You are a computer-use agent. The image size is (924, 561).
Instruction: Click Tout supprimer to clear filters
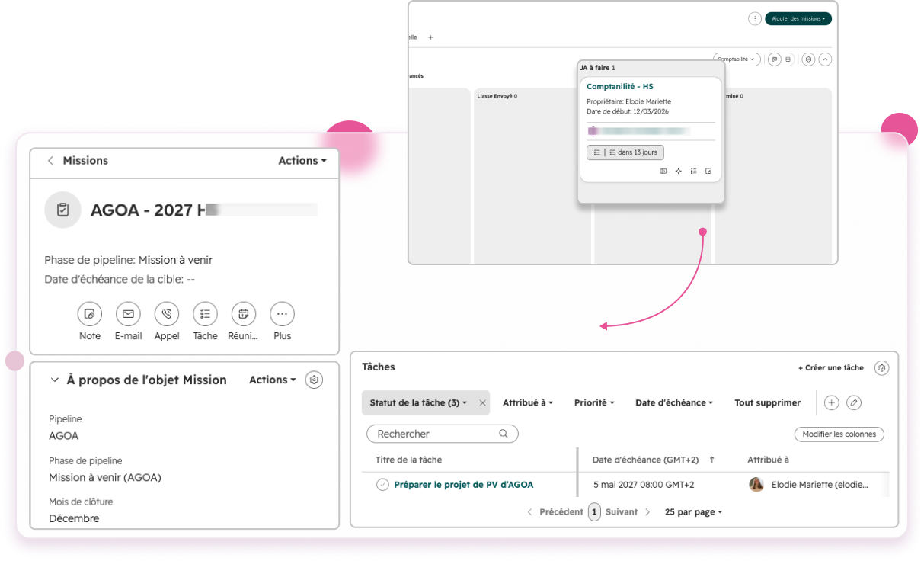[768, 403]
